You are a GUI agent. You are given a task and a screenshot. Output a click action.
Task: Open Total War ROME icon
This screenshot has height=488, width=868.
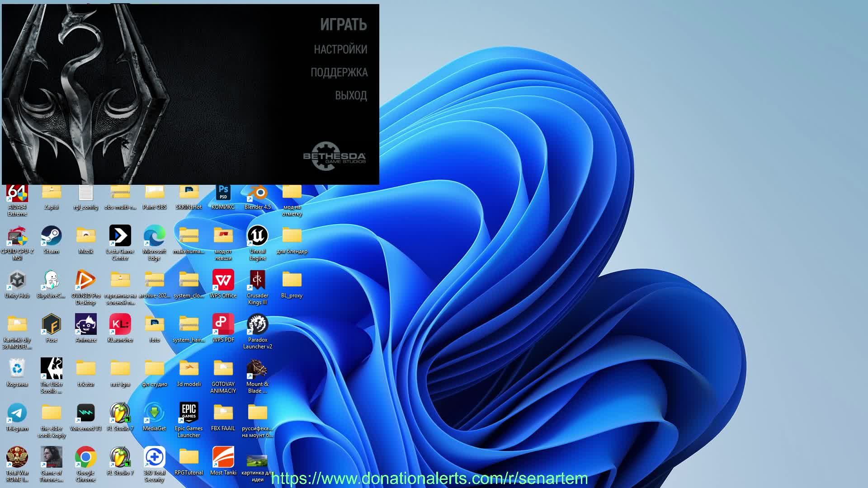point(17,465)
